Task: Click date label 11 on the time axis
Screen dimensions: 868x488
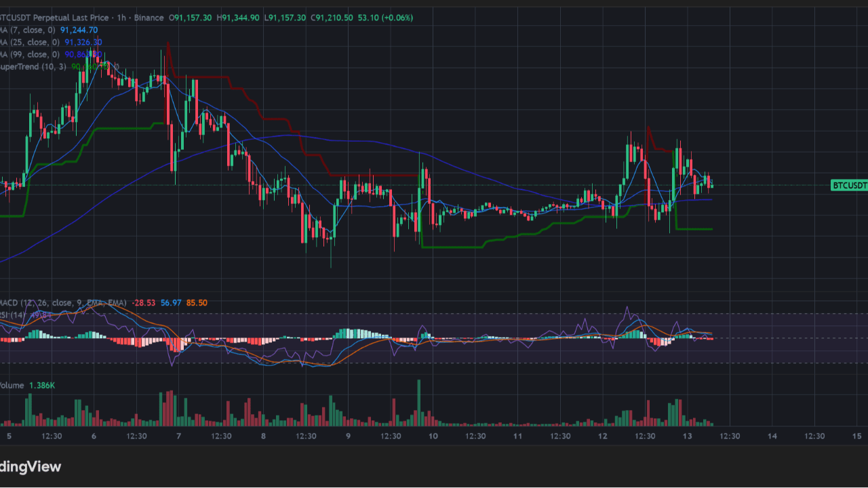Action: [517, 436]
